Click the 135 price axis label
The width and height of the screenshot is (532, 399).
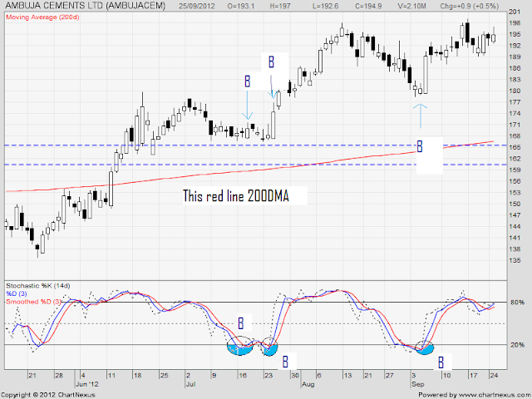click(x=515, y=260)
